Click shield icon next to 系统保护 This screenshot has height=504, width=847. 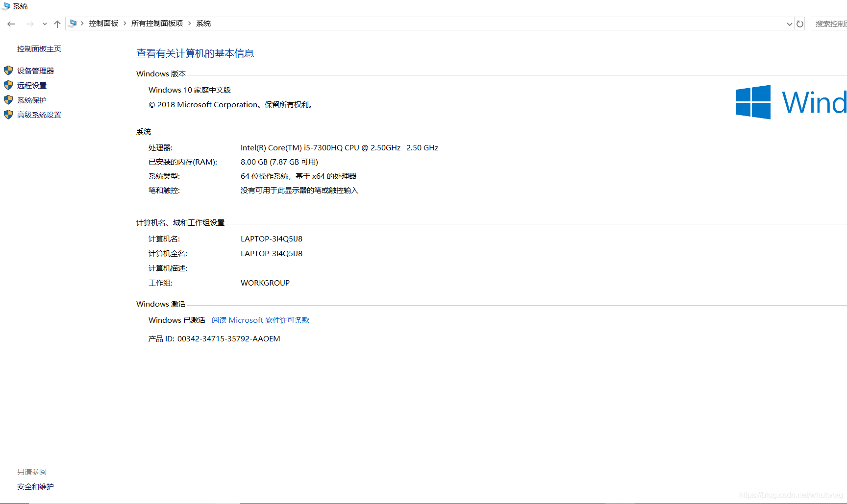pos(8,100)
